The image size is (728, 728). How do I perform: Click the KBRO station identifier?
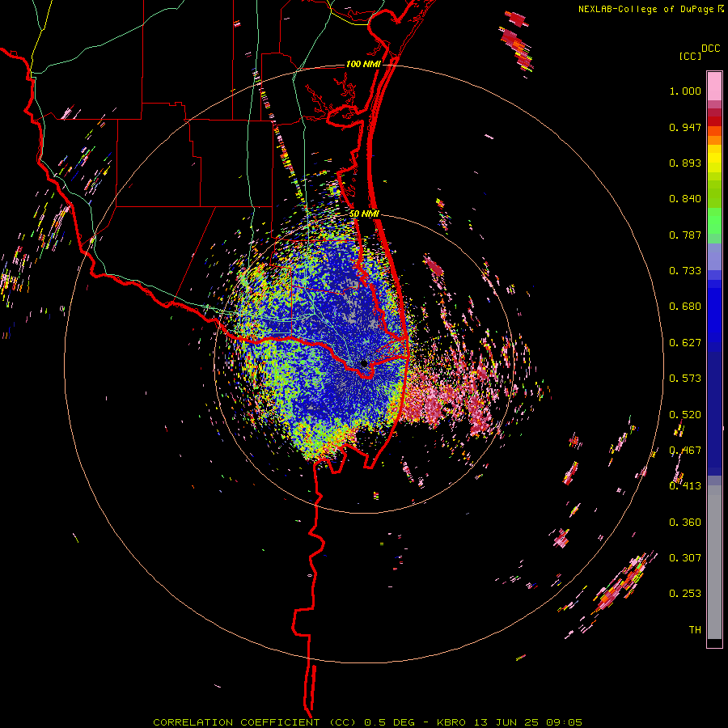pyautogui.click(x=451, y=722)
